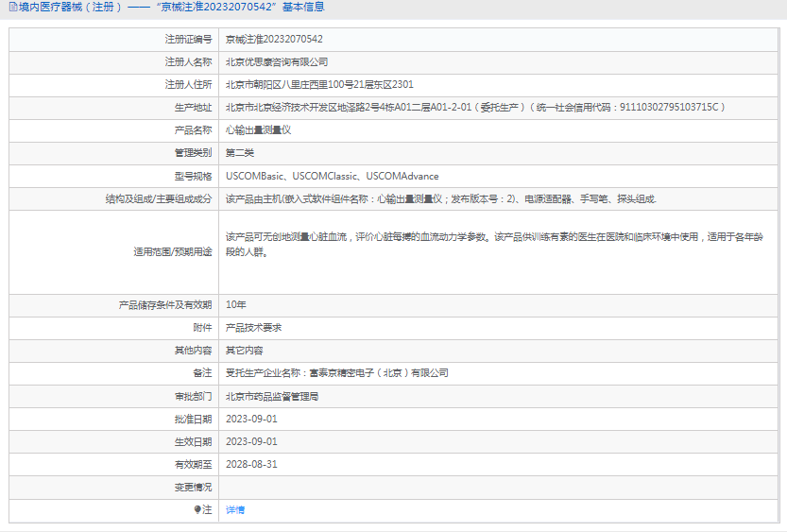Select model value USCOMBasic、USCOMClassic、USCOMAdvance
Screen dimensions: 787x532
click(332, 176)
